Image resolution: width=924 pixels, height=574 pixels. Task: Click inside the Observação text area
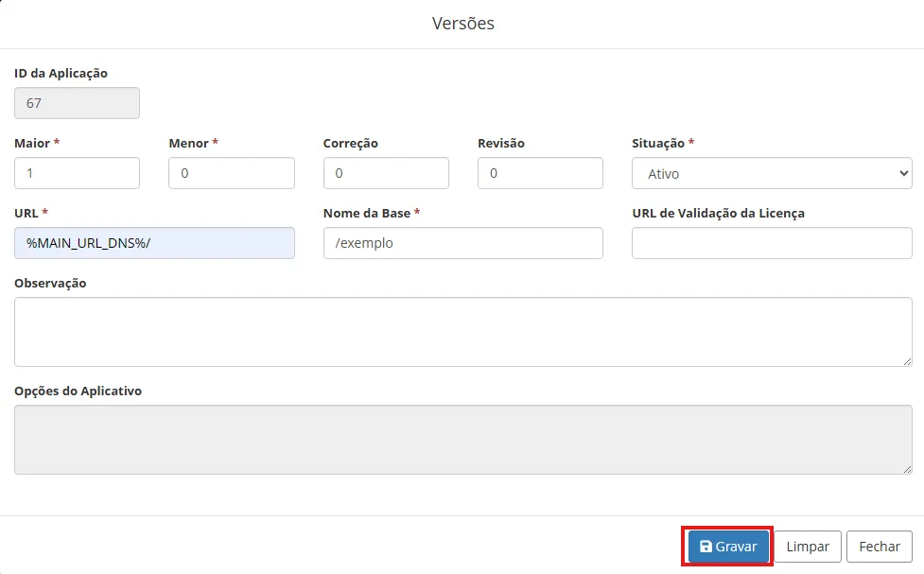463,332
